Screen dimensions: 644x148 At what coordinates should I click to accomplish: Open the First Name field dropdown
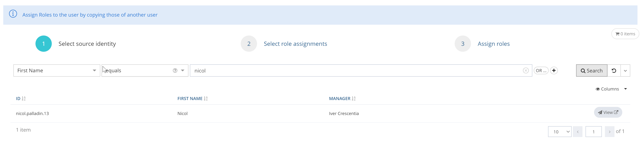tap(57, 70)
